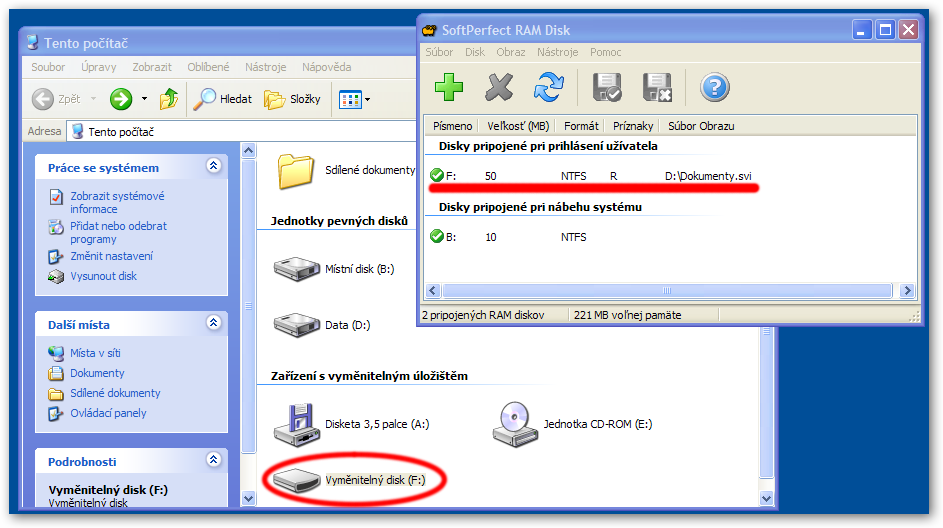This screenshot has height=528, width=943.
Task: Click the floppy with X icon
Action: pyautogui.click(x=657, y=87)
